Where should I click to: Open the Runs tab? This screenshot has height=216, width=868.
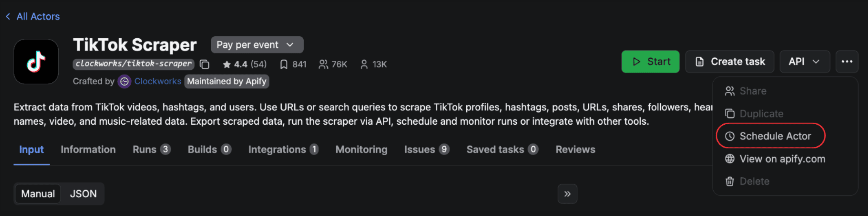(151, 150)
